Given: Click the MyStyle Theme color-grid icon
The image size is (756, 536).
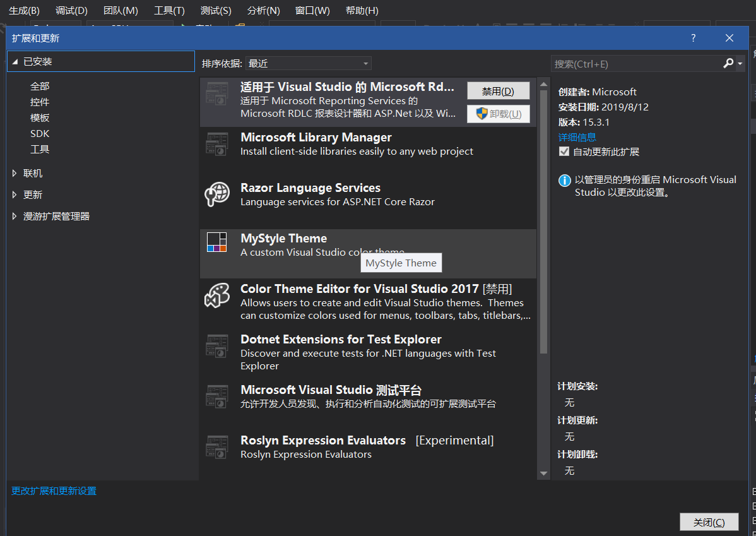Looking at the screenshot, I should coord(217,242).
